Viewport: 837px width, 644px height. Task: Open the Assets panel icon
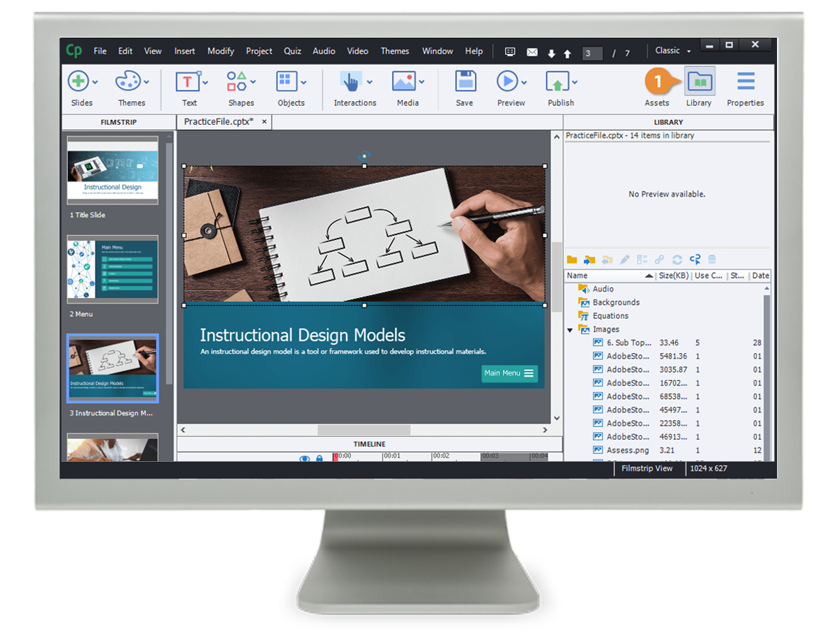[656, 84]
